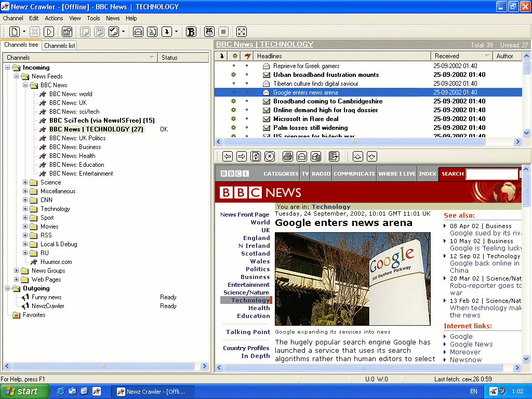532x399 pixels.
Task: Open the dropdown arrow beside the new document icon
Action: 24,32
